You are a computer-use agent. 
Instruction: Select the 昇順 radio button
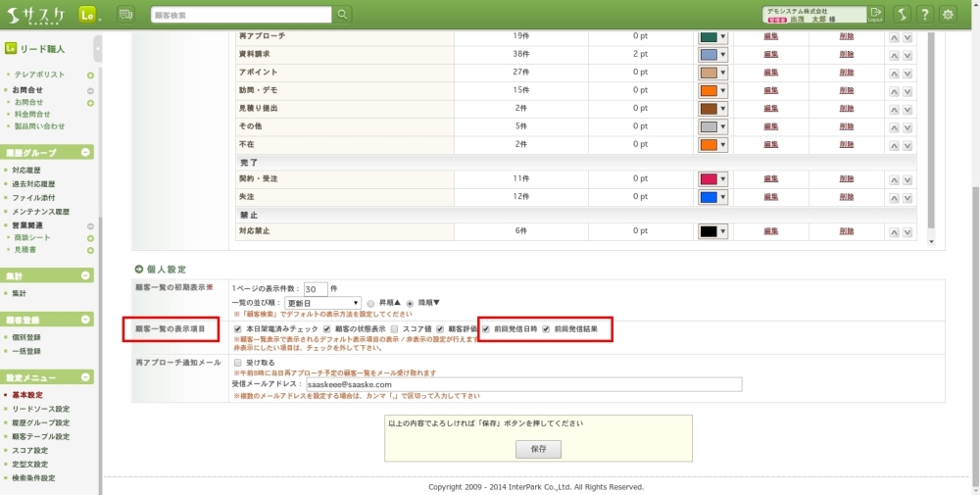coord(370,303)
